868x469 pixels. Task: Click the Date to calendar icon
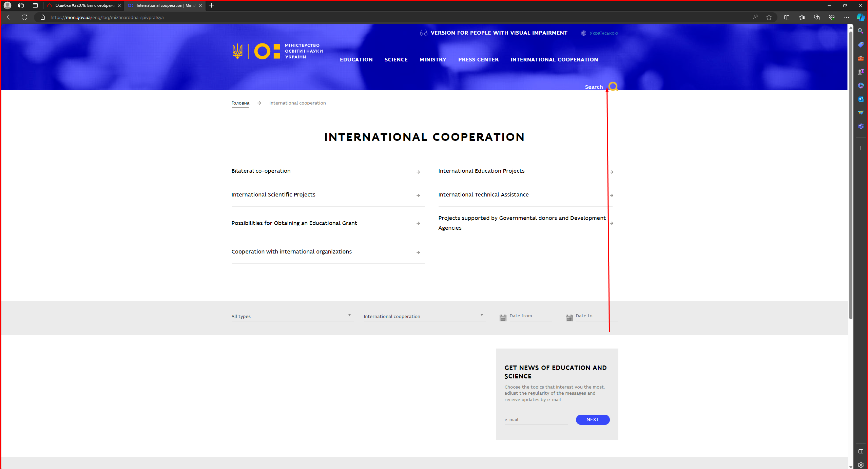tap(569, 318)
